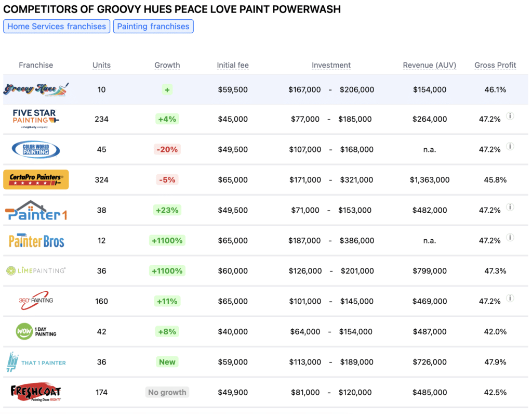Open the LIME Painting logo
Screen dimensions: 532x414
point(36,270)
